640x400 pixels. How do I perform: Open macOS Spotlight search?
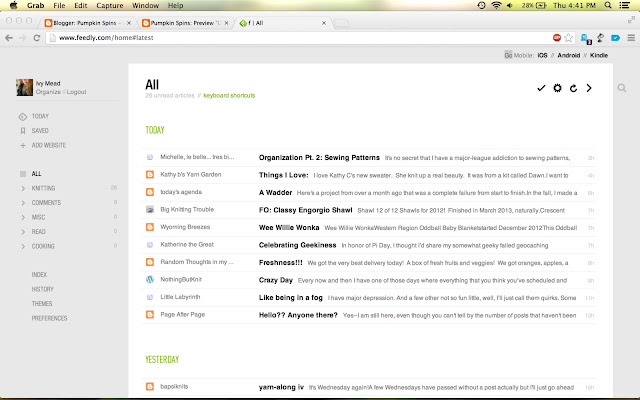point(608,5)
